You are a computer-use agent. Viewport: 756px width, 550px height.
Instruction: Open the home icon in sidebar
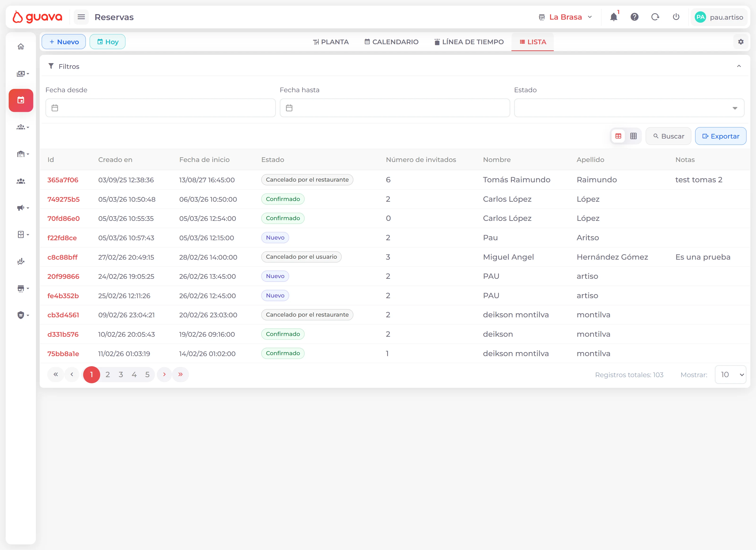pos(21,46)
